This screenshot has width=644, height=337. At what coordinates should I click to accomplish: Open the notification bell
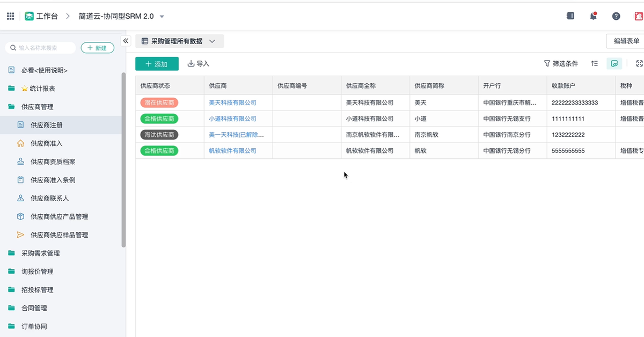(593, 16)
